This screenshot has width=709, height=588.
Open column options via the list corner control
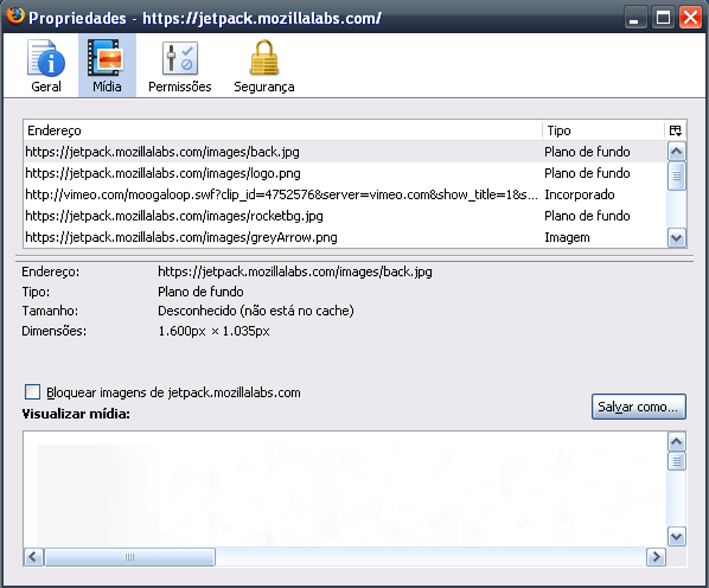[x=674, y=130]
